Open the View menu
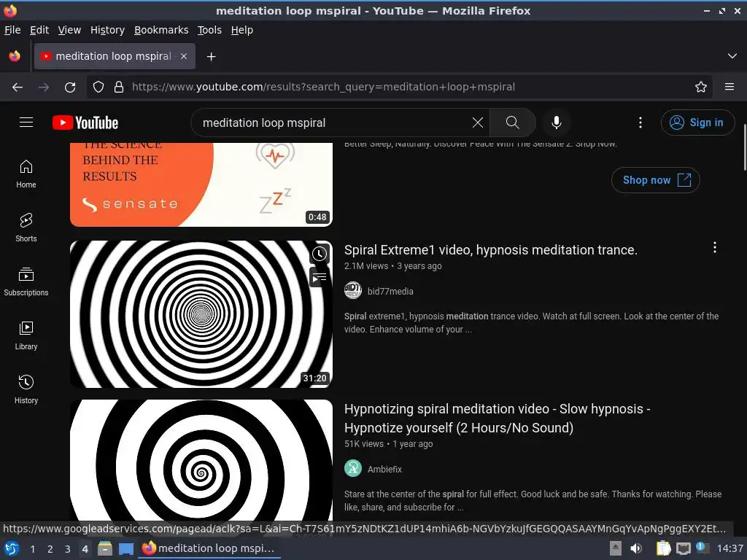Image resolution: width=747 pixels, height=560 pixels. [69, 30]
